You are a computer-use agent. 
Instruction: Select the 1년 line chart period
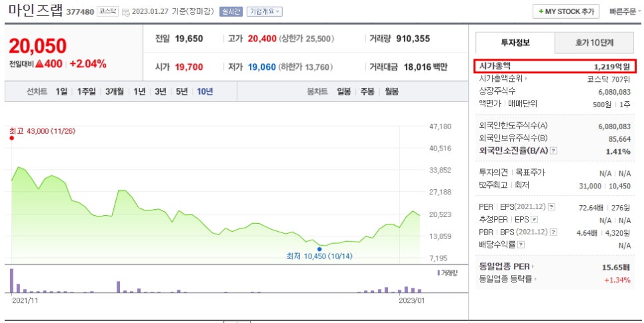coord(139,91)
